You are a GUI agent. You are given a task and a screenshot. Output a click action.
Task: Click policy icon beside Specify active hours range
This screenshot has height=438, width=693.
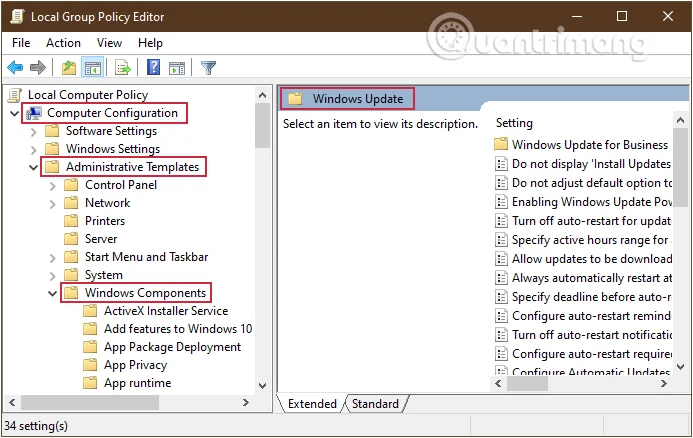(x=501, y=240)
